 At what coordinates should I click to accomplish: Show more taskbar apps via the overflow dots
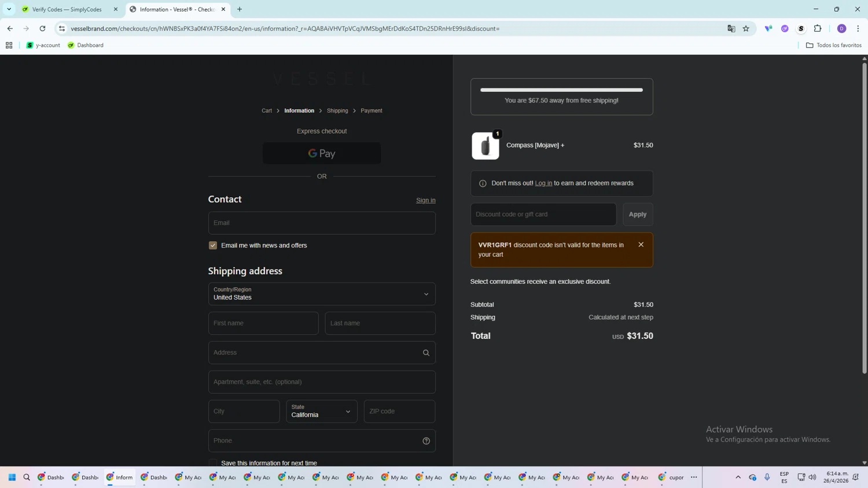(694, 478)
